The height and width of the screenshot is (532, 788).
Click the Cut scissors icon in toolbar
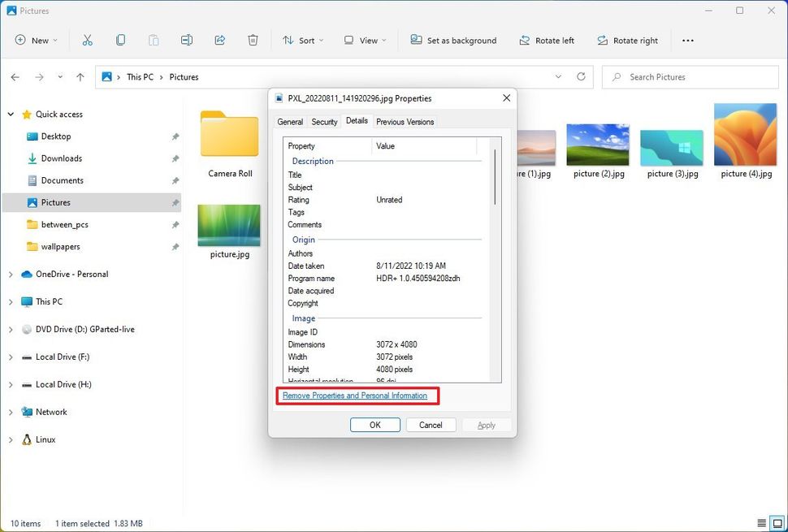coord(87,40)
